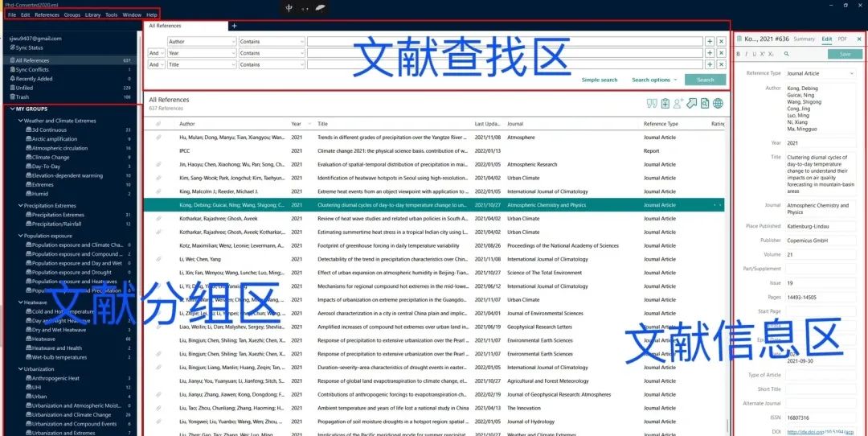
Task: Collapse the Urbanization group set
Action: pyautogui.click(x=20, y=369)
